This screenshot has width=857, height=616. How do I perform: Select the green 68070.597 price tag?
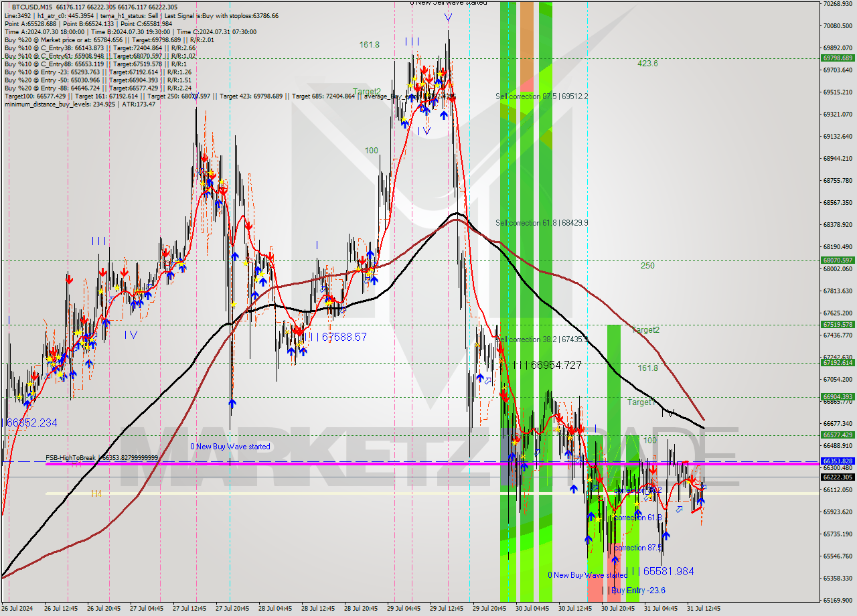pyautogui.click(x=837, y=260)
